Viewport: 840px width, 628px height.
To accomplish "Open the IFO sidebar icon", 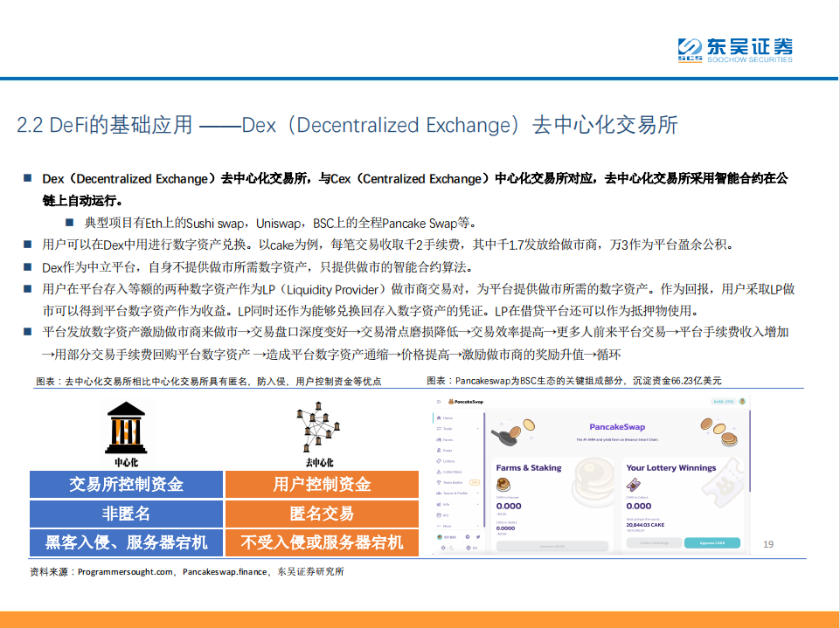I will pos(440,514).
